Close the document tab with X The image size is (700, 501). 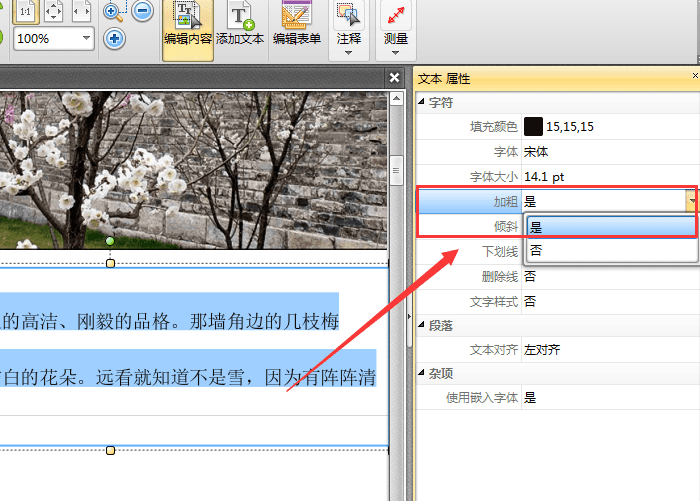(395, 78)
